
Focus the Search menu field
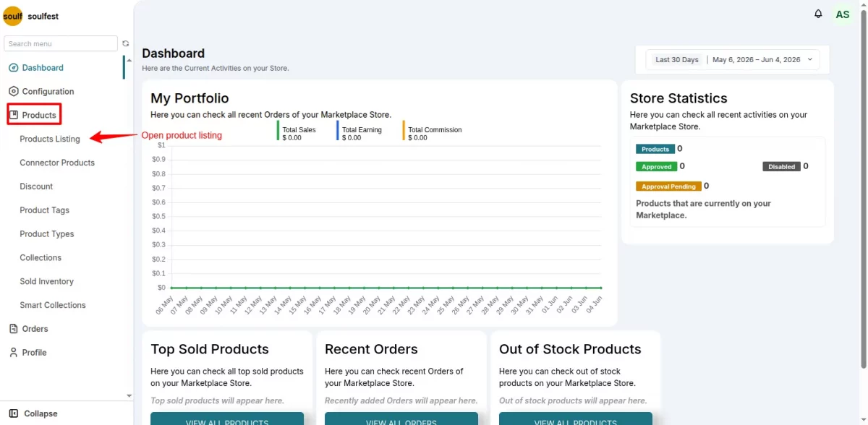pos(61,43)
